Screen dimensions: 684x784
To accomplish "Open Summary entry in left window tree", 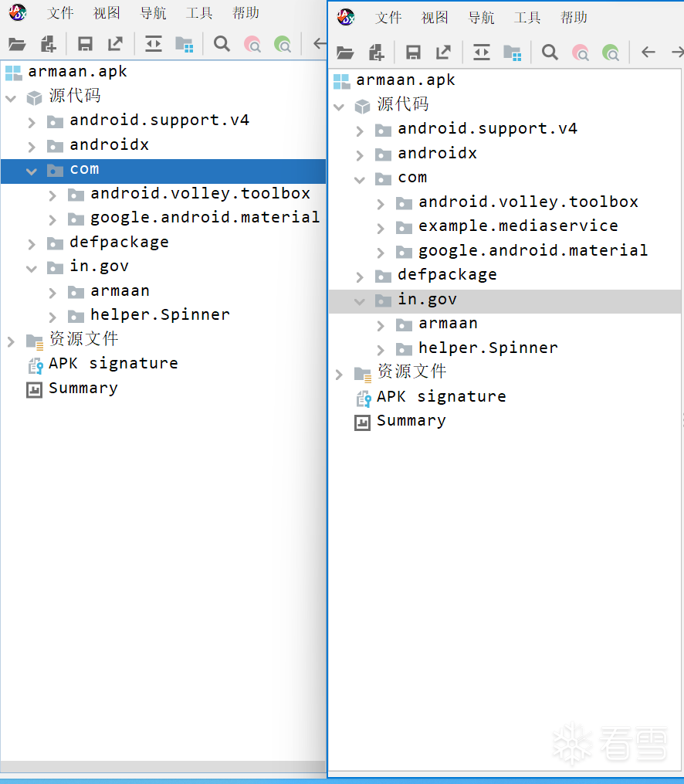I will (83, 388).
